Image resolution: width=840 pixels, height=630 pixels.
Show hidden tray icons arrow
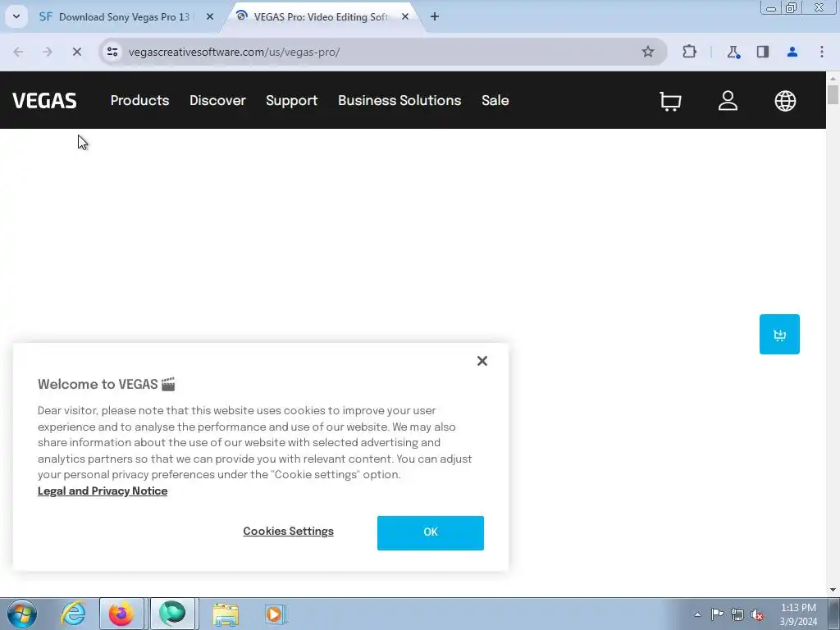point(697,614)
